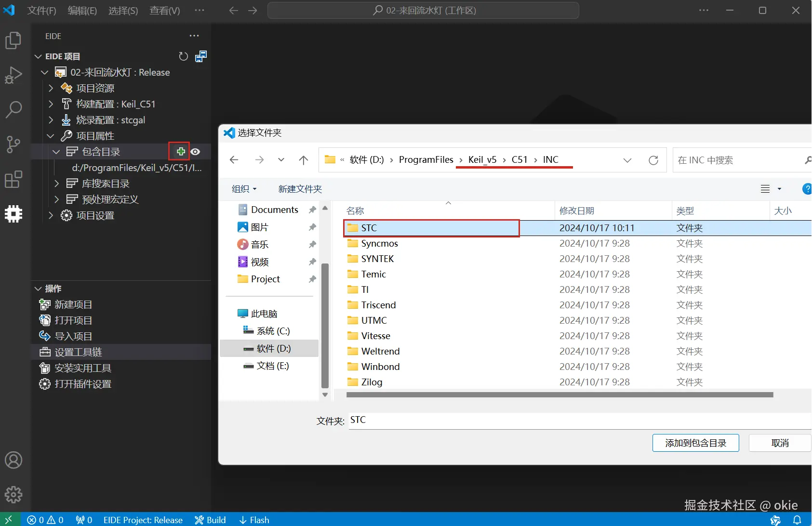The width and height of the screenshot is (812, 526).
Task: Open the 选择(S) menu
Action: click(x=123, y=10)
